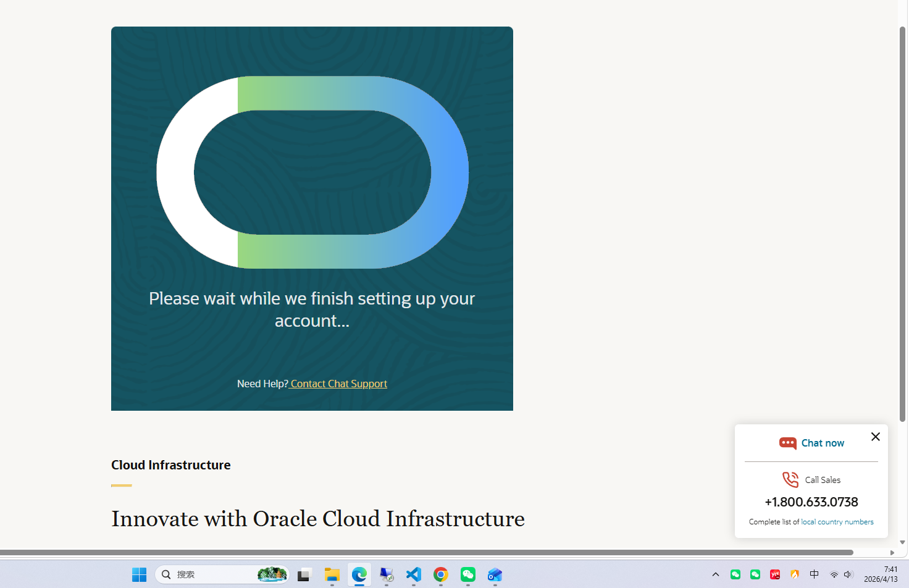
Task: Open the network Wi-Fi tray icon
Action: point(834,574)
